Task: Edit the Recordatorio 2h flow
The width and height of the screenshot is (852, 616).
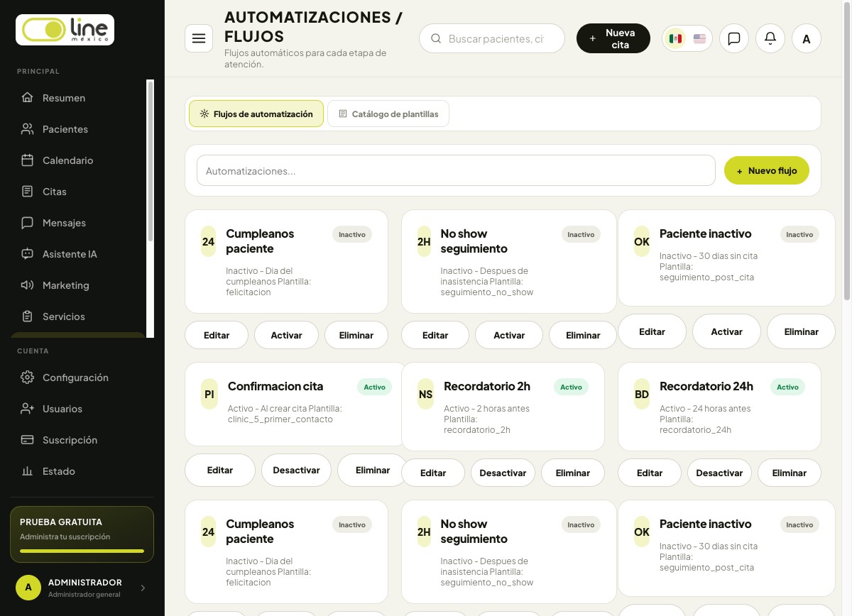Action: point(433,473)
